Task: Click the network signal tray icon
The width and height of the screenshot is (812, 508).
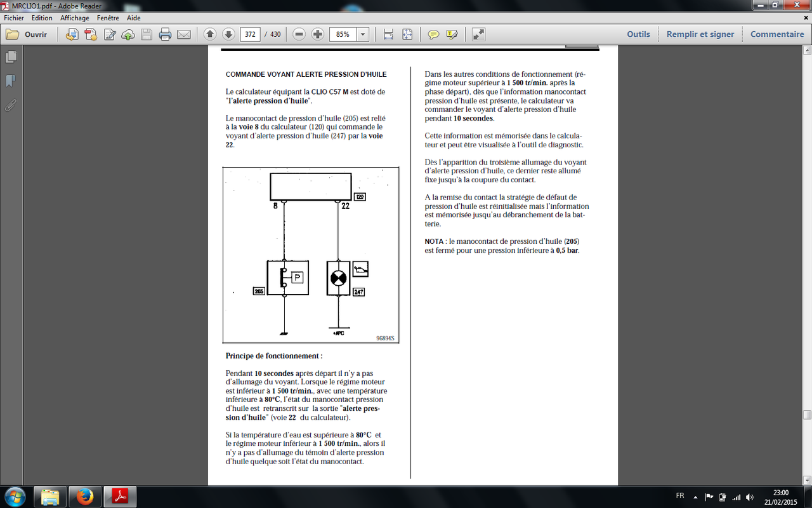Action: [736, 497]
